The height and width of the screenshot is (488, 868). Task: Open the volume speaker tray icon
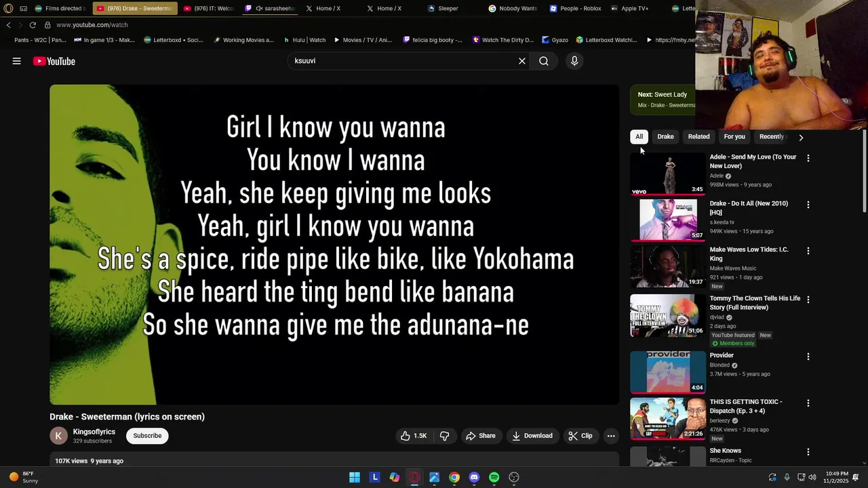[812, 477]
